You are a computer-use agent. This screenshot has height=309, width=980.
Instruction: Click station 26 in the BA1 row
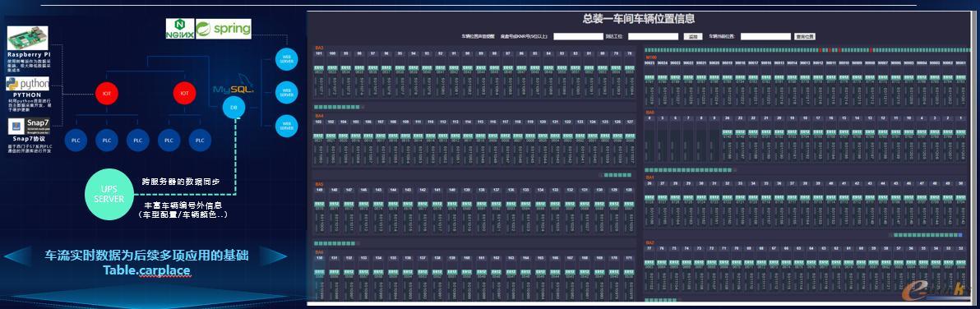[x=649, y=183]
